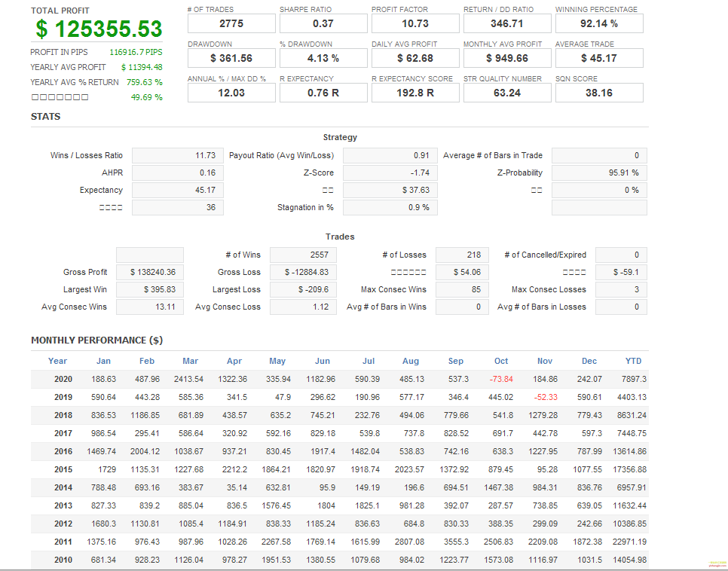Viewport: 728px width, 571px height.
Task: Click Profit in Pips value 116916.7 PIPS
Action: pos(136,52)
